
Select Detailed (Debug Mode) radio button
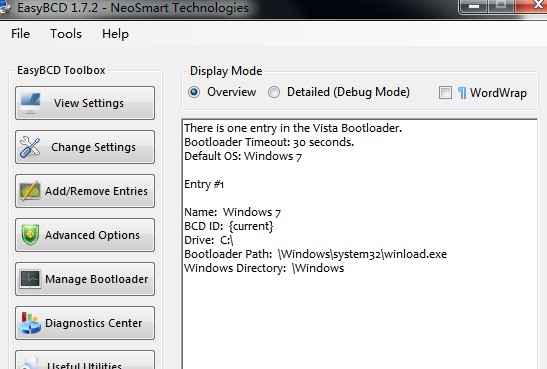click(274, 92)
